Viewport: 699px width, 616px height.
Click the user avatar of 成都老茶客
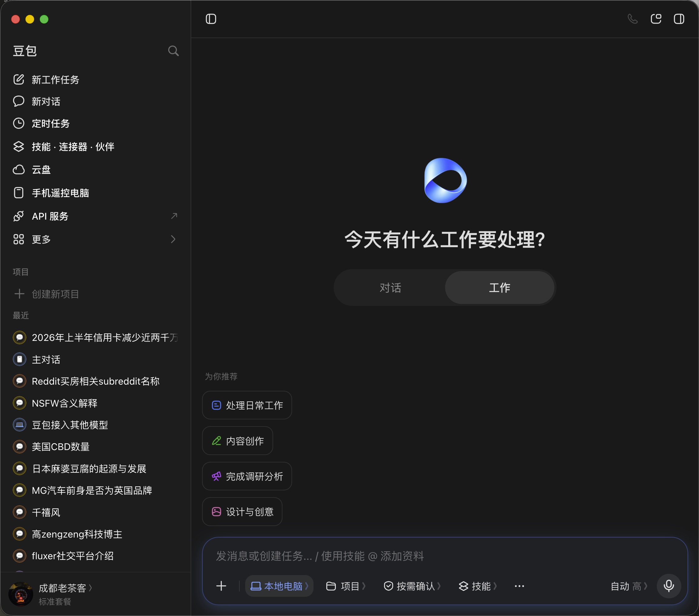(20, 594)
